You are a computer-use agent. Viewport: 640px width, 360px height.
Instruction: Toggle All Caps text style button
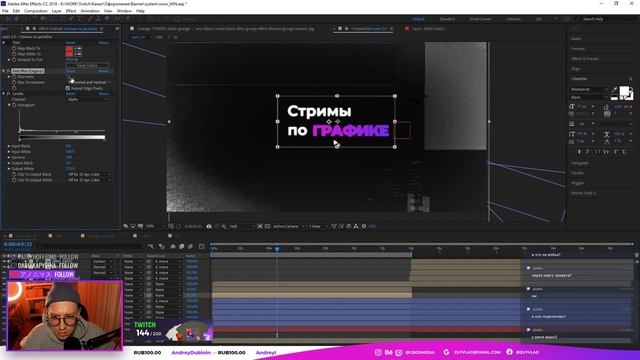[597, 152]
